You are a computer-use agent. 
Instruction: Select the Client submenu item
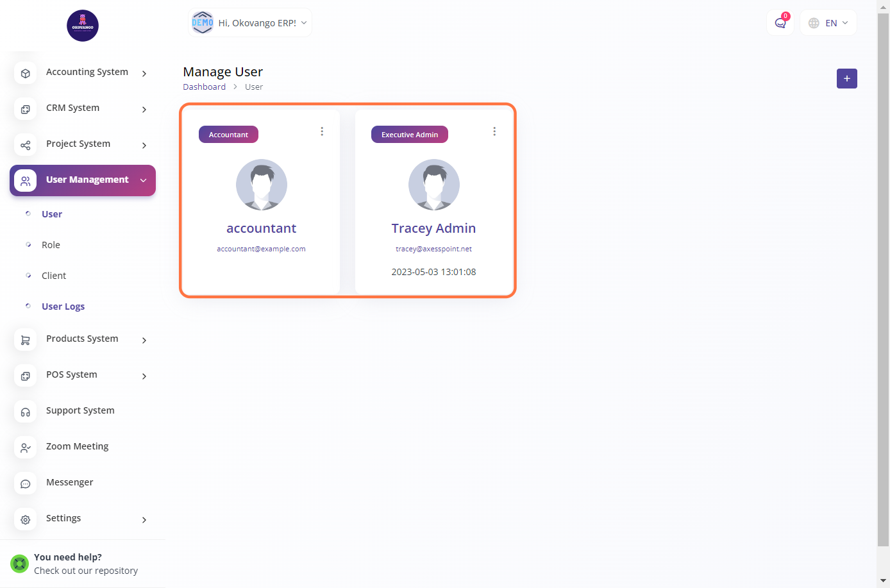click(x=54, y=276)
